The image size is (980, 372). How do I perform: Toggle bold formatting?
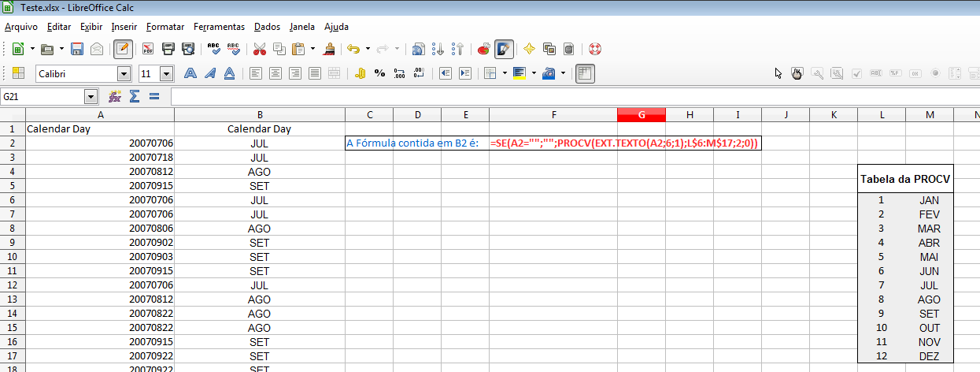coord(190,73)
